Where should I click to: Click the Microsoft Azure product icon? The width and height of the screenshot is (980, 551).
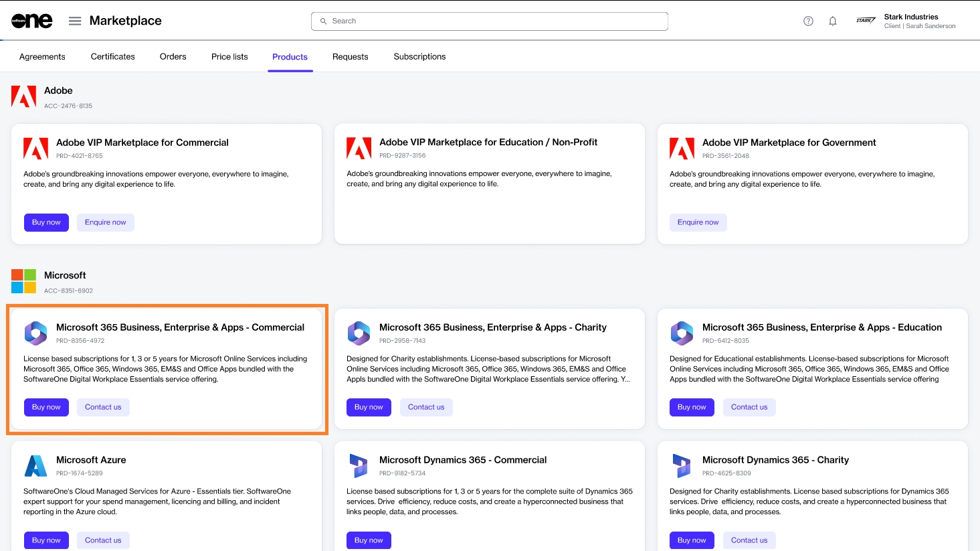[x=35, y=465]
